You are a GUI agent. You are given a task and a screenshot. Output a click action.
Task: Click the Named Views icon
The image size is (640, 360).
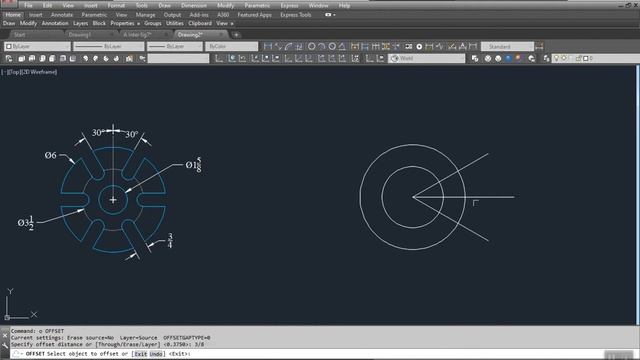[x=9, y=58]
